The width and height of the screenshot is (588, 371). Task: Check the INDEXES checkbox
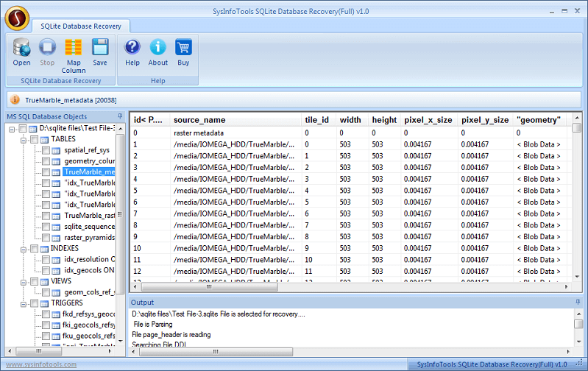point(34,248)
